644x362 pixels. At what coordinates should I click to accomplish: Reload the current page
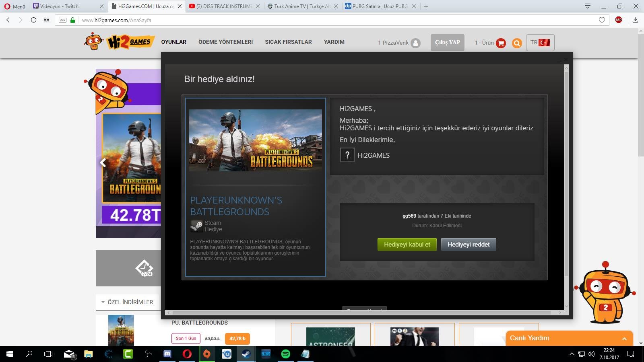point(33,20)
